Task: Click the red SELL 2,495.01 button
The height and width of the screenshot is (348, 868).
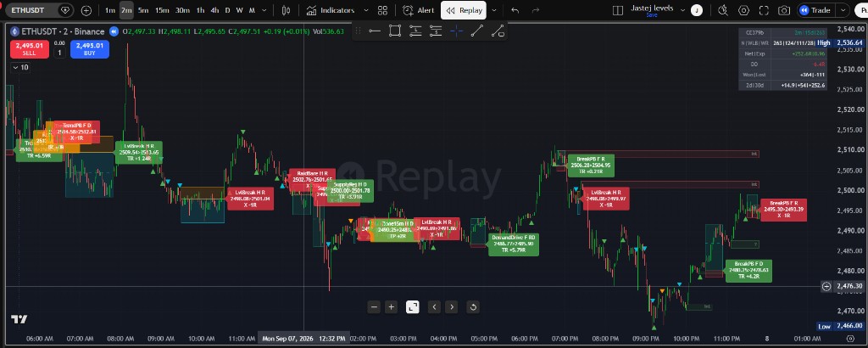Action: 30,49
